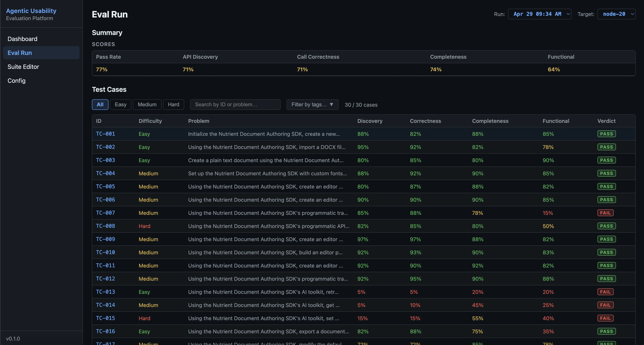Click the Difficulty column header
This screenshot has width=644, height=345.
pyautogui.click(x=150, y=121)
